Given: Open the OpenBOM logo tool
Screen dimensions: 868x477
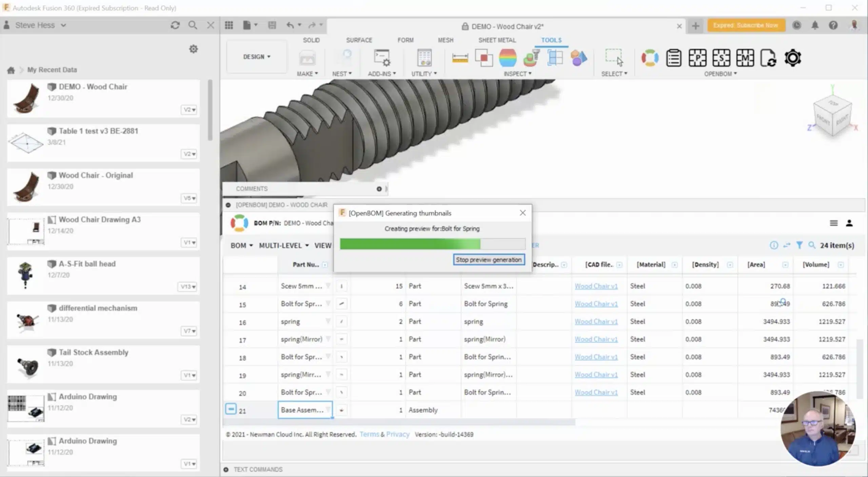Looking at the screenshot, I should (x=650, y=58).
